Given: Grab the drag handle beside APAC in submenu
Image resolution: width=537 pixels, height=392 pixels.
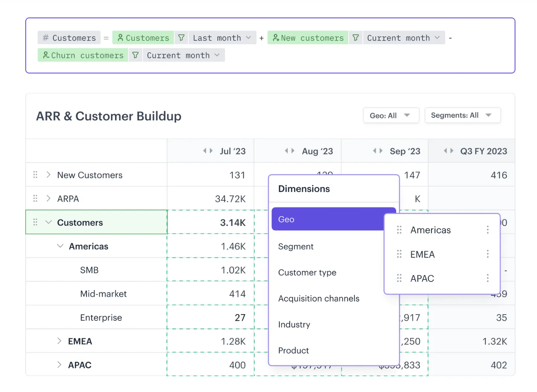Looking at the screenshot, I should point(399,278).
